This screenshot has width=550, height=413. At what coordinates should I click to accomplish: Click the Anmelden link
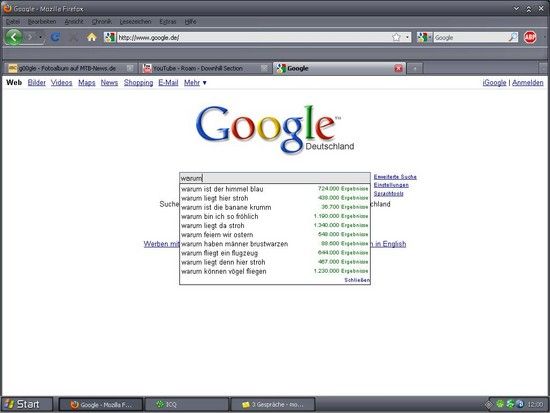[x=528, y=82]
